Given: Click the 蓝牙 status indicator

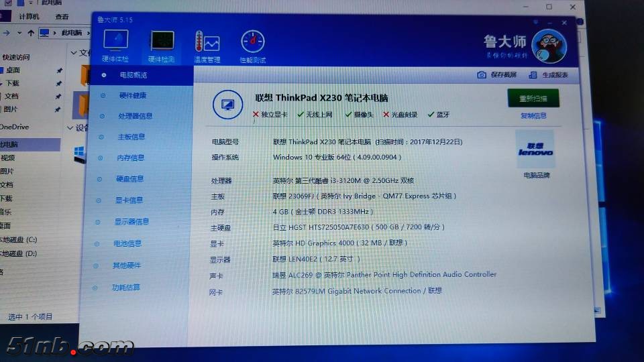Looking at the screenshot, I should coord(439,115).
